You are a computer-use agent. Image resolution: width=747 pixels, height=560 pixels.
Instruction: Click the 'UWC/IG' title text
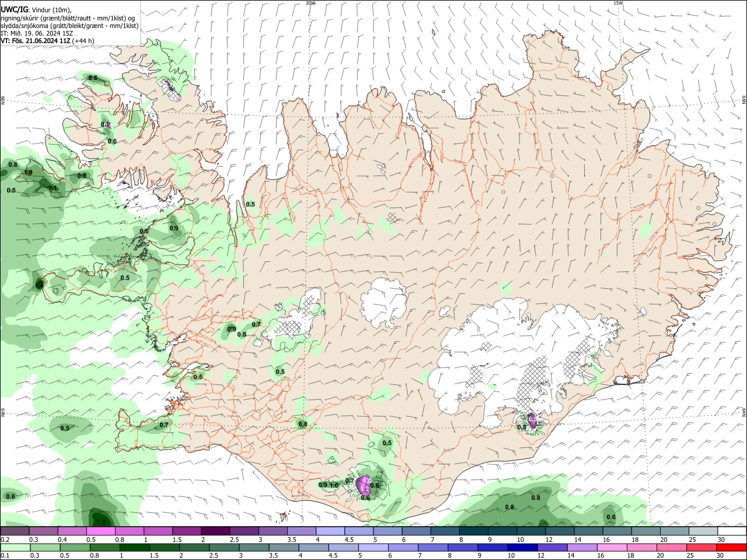[14, 10]
